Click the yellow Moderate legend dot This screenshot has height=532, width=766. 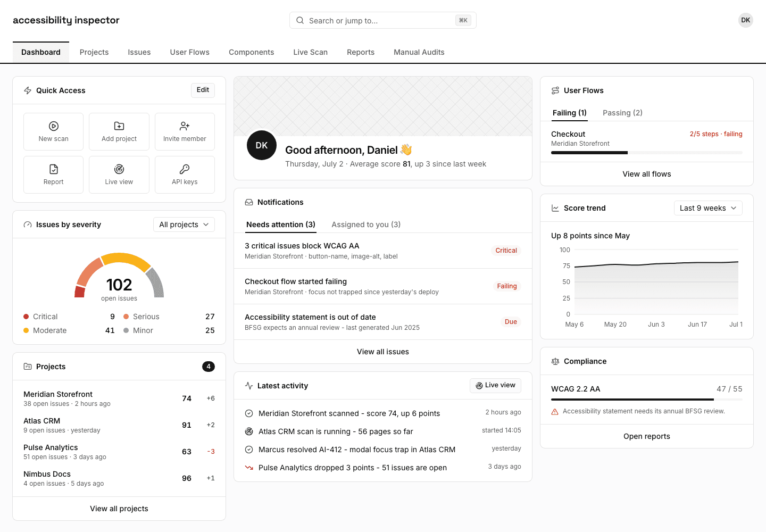26,330
